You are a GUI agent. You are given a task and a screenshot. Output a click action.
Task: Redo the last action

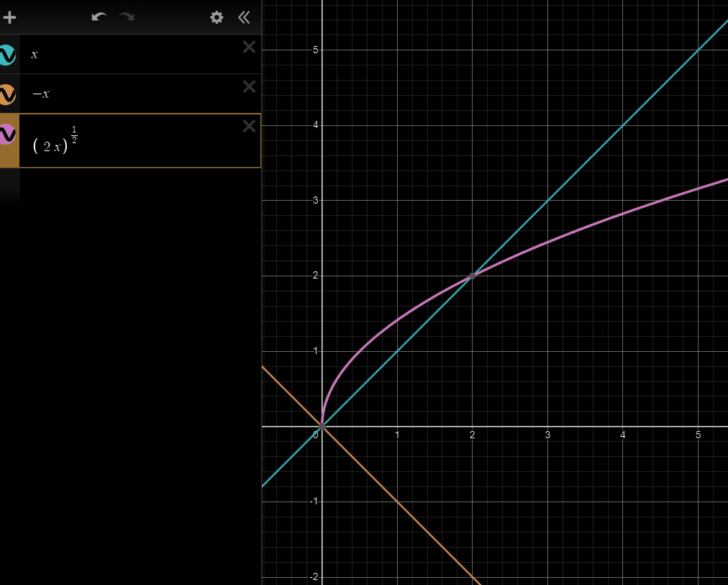[127, 17]
